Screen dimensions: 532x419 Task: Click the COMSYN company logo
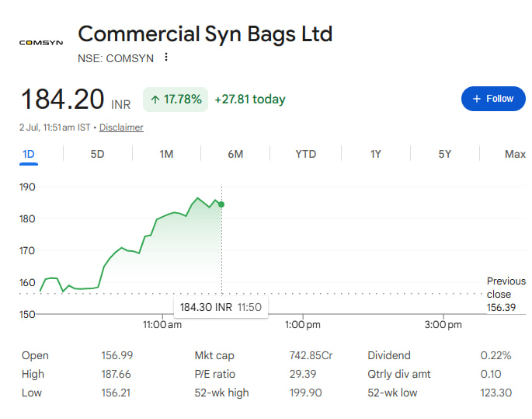coord(41,43)
